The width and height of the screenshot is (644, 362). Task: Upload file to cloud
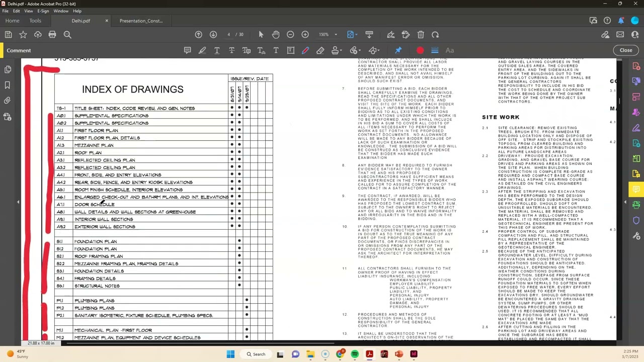point(38,35)
